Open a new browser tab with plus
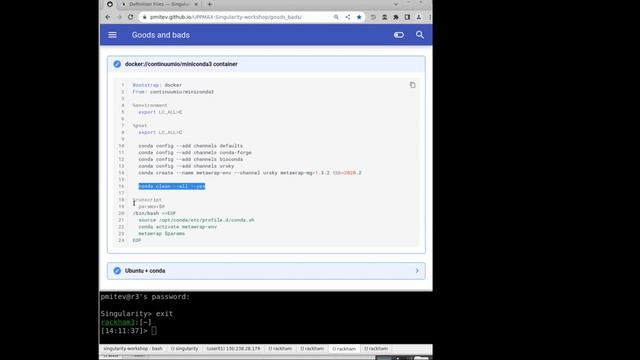The image size is (640, 360). tap(209, 4)
